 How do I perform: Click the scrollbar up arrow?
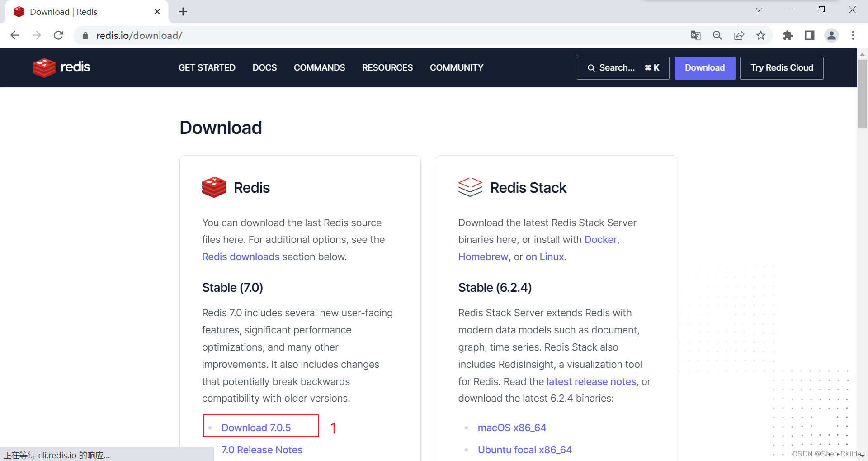(x=862, y=54)
